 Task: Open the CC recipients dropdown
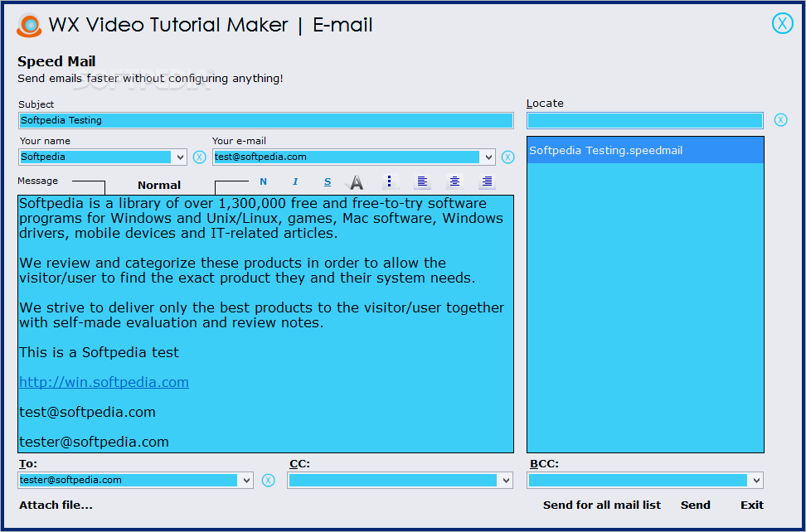point(507,481)
